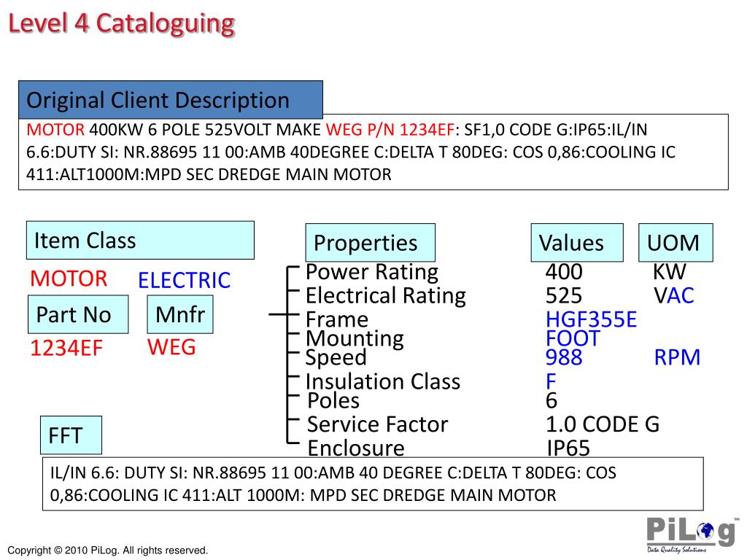Click the 'KW' unit of measure

click(670, 272)
